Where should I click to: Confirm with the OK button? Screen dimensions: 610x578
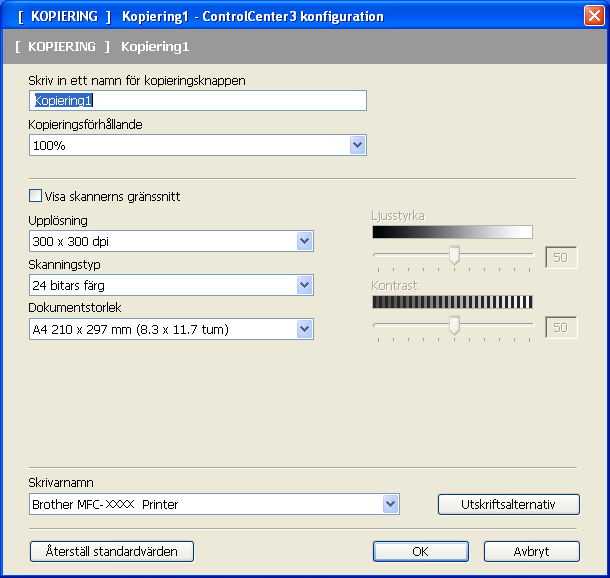[421, 552]
